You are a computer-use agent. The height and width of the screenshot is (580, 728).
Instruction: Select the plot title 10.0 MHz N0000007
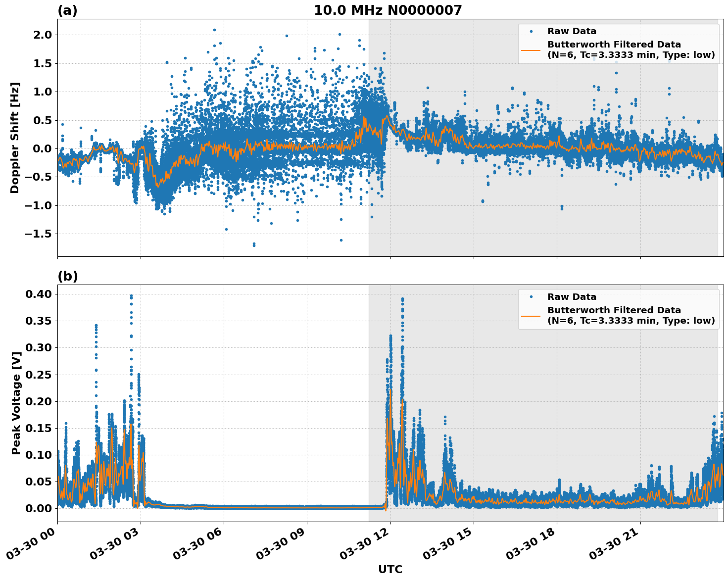(388, 10)
